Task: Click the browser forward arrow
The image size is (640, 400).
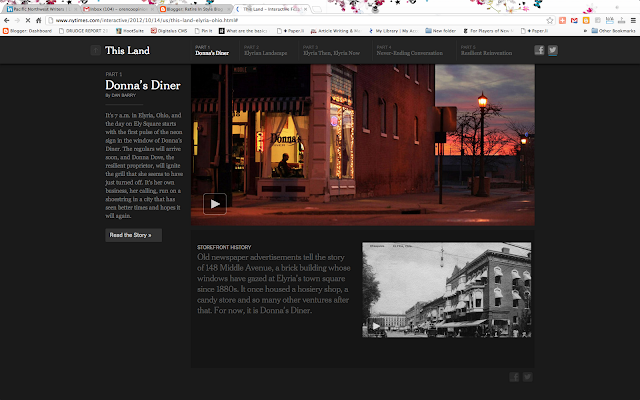Action: (x=17, y=20)
